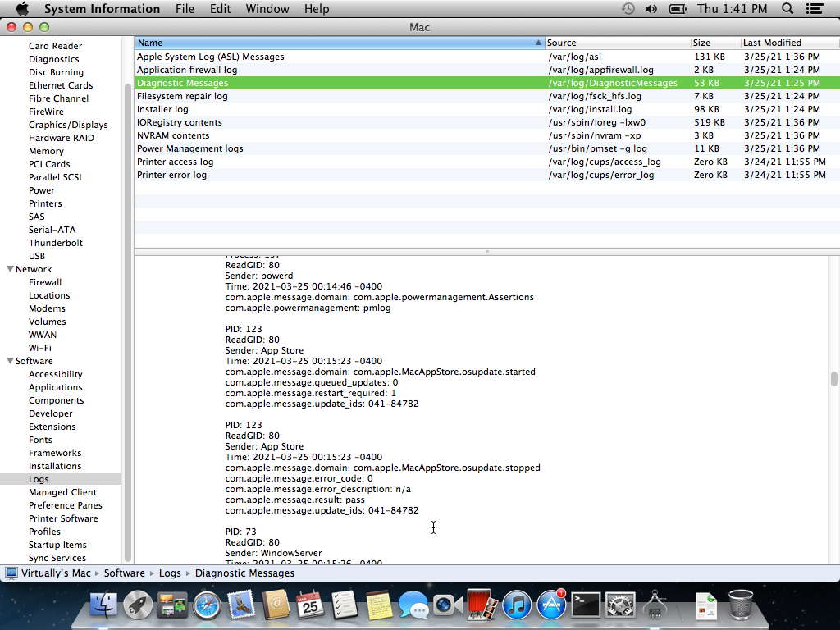The height and width of the screenshot is (630, 840).
Task: Open Spotlight search magnifier
Action: [x=787, y=8]
